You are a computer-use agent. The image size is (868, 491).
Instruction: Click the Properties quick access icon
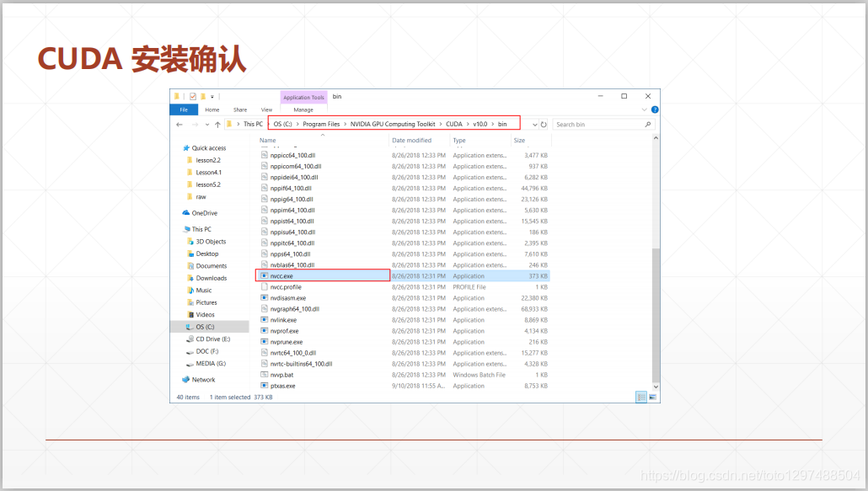pos(193,96)
